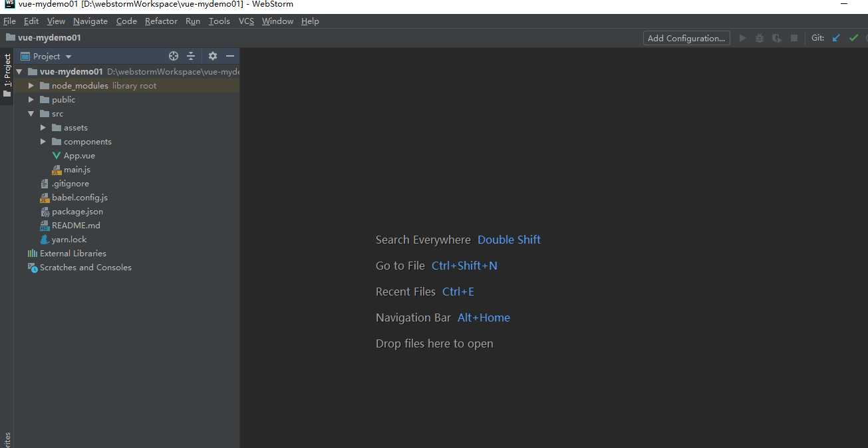Open the View menu

click(x=56, y=21)
